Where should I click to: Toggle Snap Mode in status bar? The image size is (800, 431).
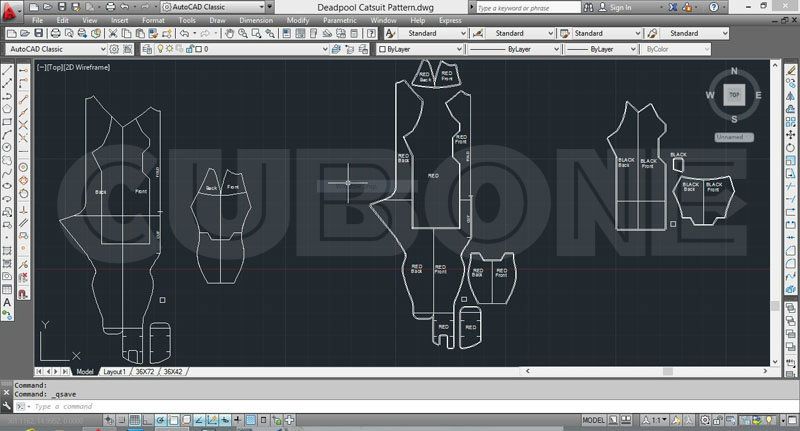click(x=121, y=420)
